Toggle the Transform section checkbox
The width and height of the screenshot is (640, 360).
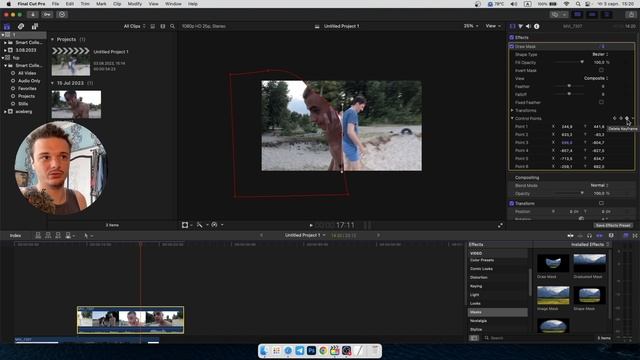click(511, 203)
